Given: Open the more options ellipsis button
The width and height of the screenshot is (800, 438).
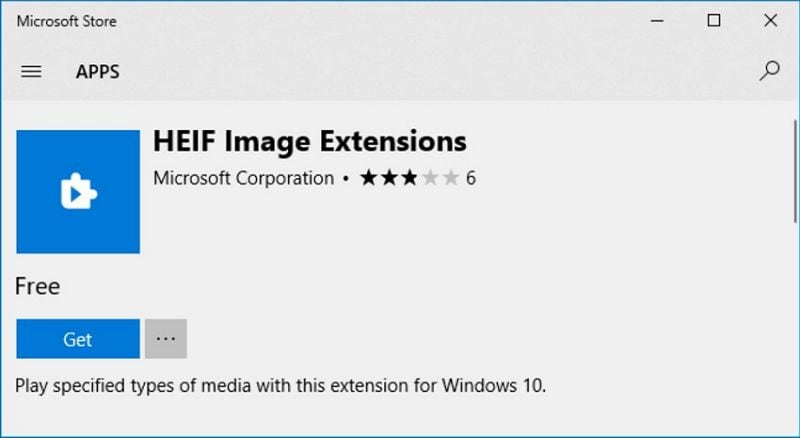Looking at the screenshot, I should point(165,339).
